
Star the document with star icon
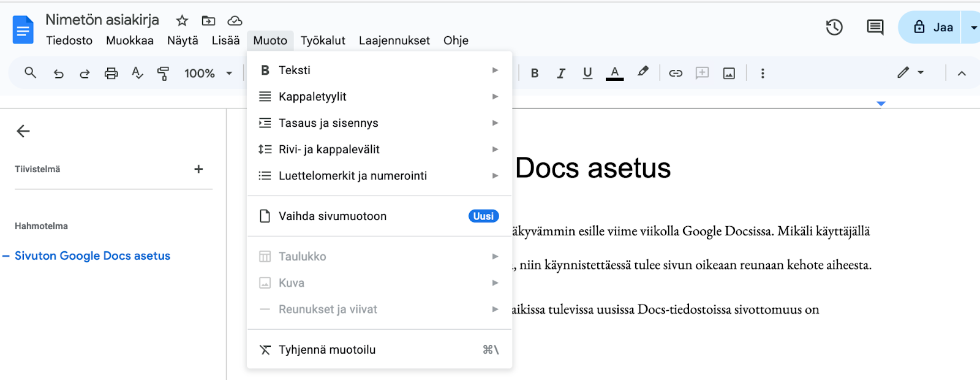(x=182, y=21)
